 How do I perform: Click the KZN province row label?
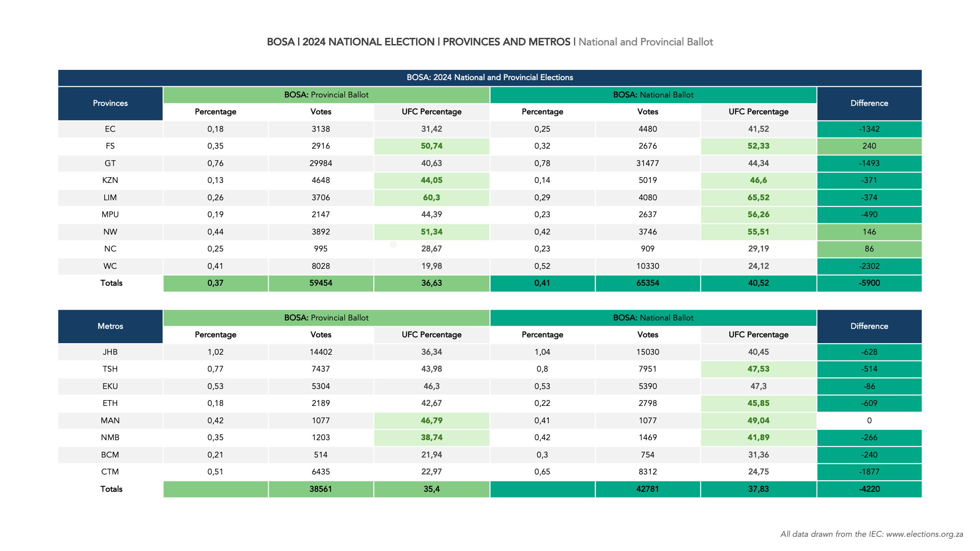click(110, 180)
